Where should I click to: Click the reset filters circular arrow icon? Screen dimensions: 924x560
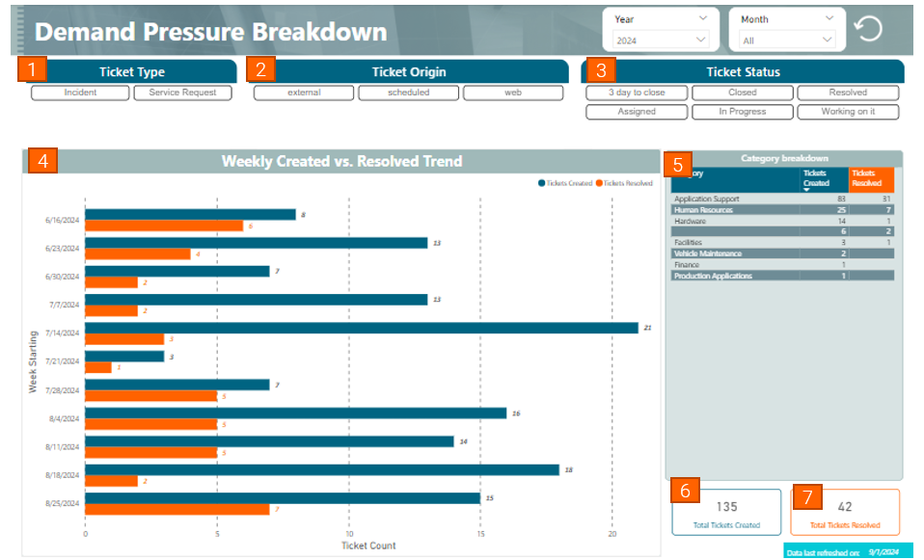pyautogui.click(x=868, y=29)
